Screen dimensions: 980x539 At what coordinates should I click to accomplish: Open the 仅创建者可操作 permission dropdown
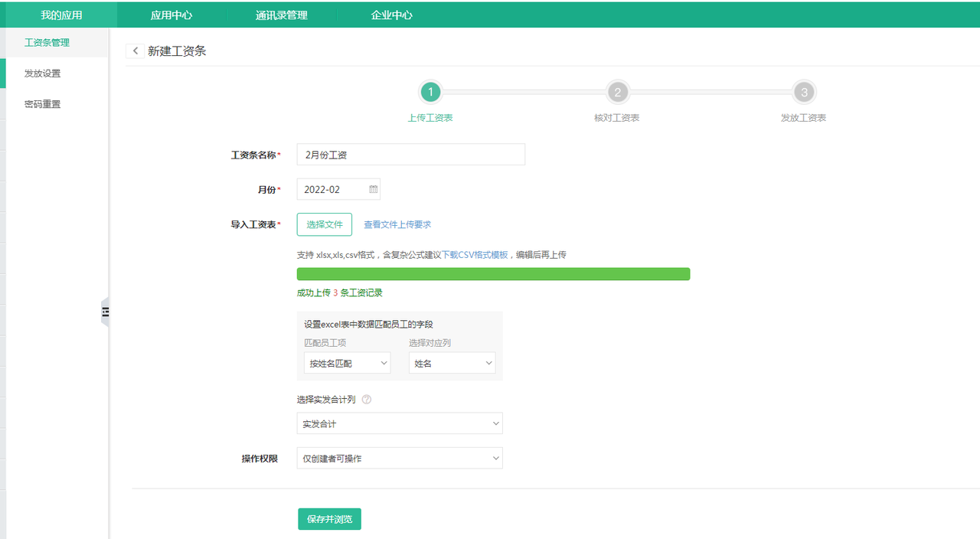[400, 458]
